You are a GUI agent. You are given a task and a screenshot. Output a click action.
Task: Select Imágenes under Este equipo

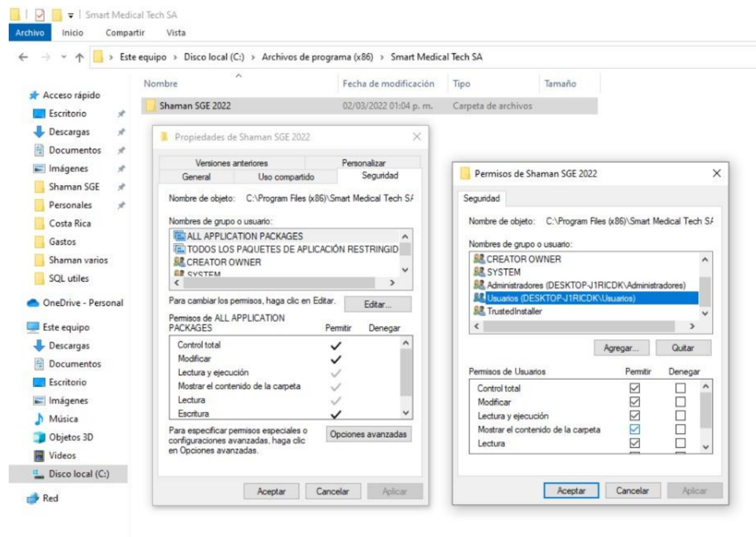[x=68, y=400]
